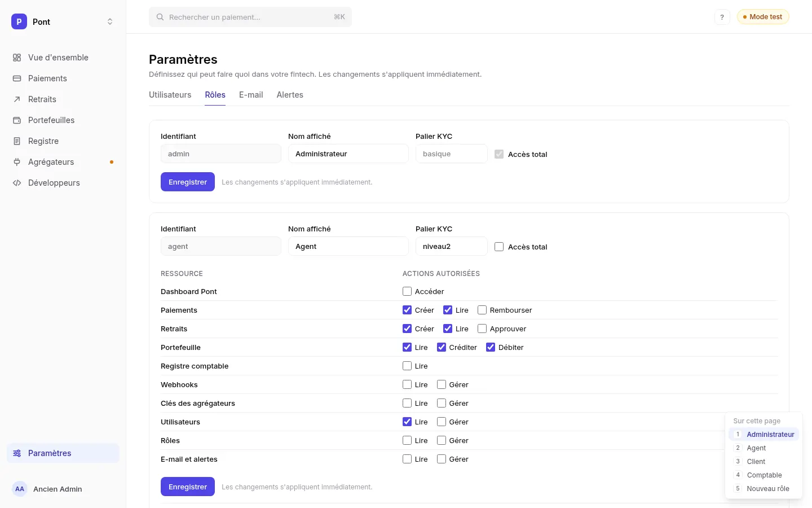Save the Administrateur role with Enregistrer
Image resolution: width=812 pixels, height=508 pixels.
pyautogui.click(x=188, y=182)
